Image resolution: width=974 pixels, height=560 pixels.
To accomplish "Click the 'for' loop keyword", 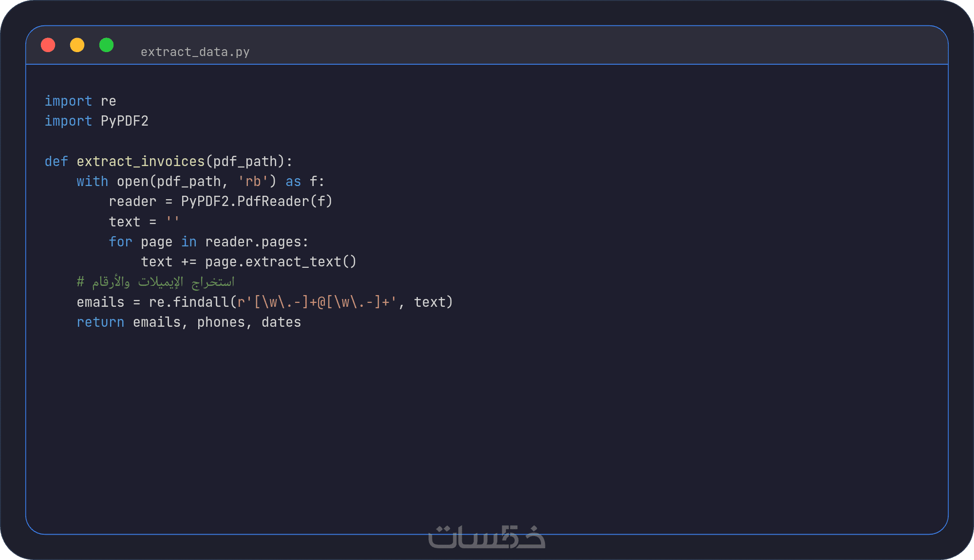I will [x=120, y=242].
